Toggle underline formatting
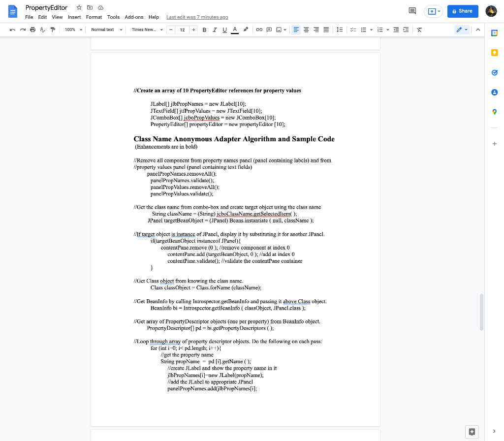Screen dimensions: 504x441 tap(224, 30)
